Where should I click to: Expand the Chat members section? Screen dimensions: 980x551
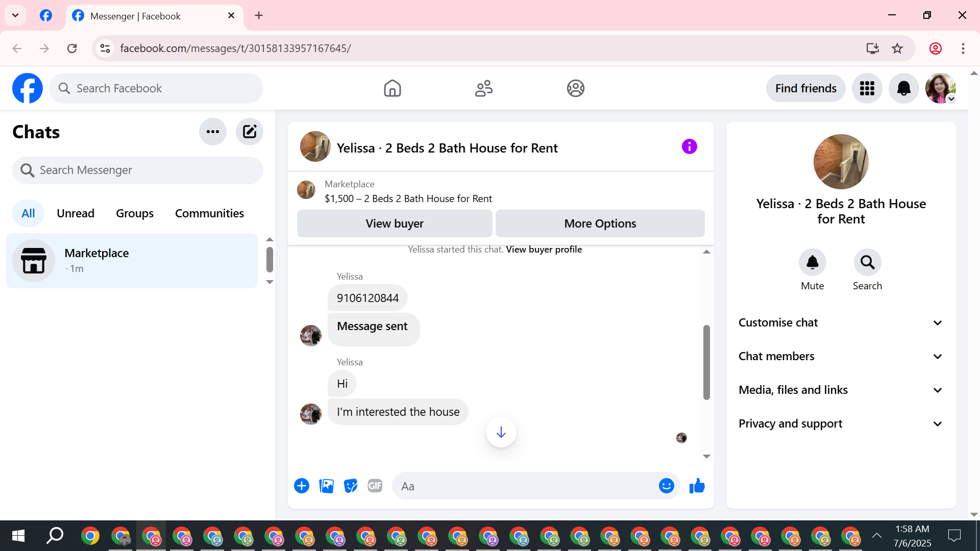[x=841, y=357]
